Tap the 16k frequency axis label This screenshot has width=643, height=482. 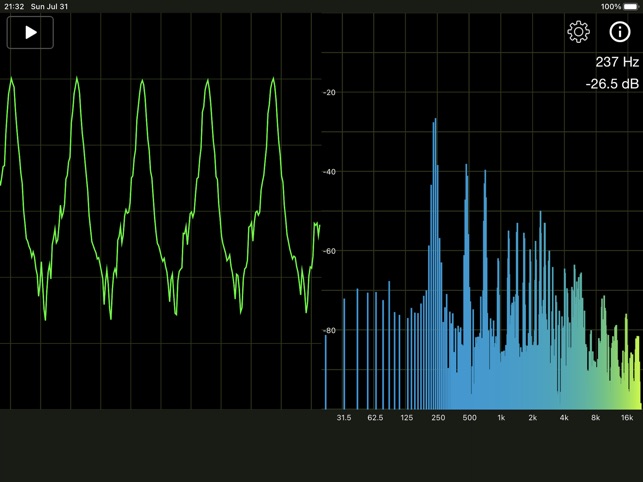pyautogui.click(x=627, y=418)
